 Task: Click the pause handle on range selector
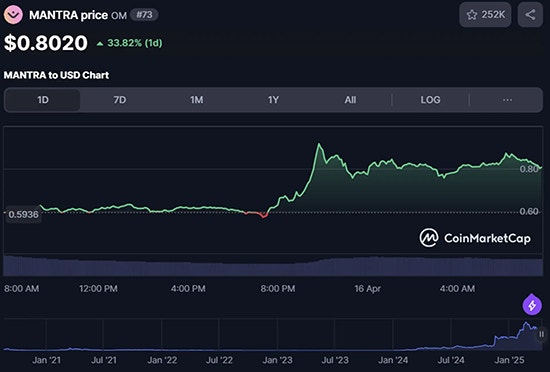(x=542, y=334)
